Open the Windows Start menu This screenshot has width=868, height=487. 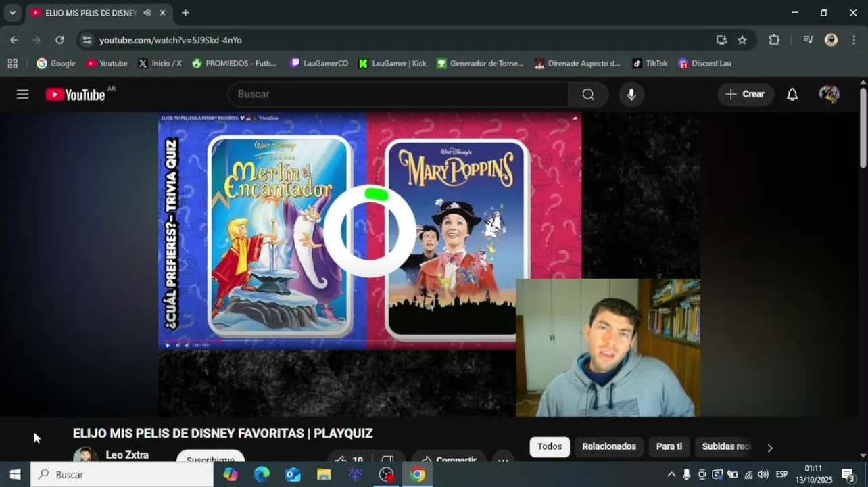tap(15, 474)
